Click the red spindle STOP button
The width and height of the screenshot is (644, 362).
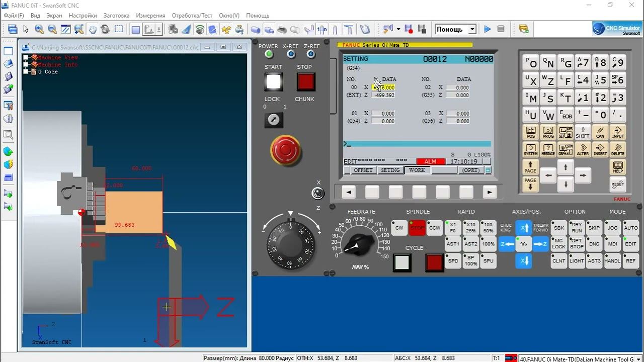click(x=417, y=228)
